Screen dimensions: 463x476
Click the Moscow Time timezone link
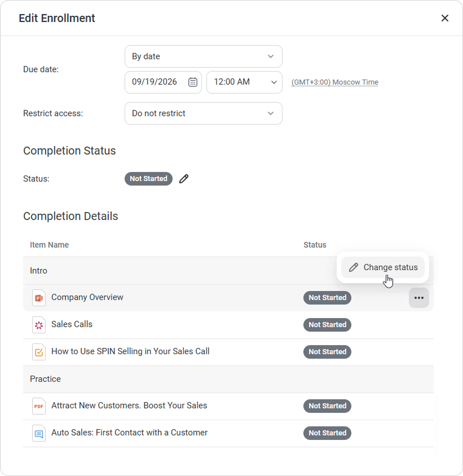(x=334, y=82)
